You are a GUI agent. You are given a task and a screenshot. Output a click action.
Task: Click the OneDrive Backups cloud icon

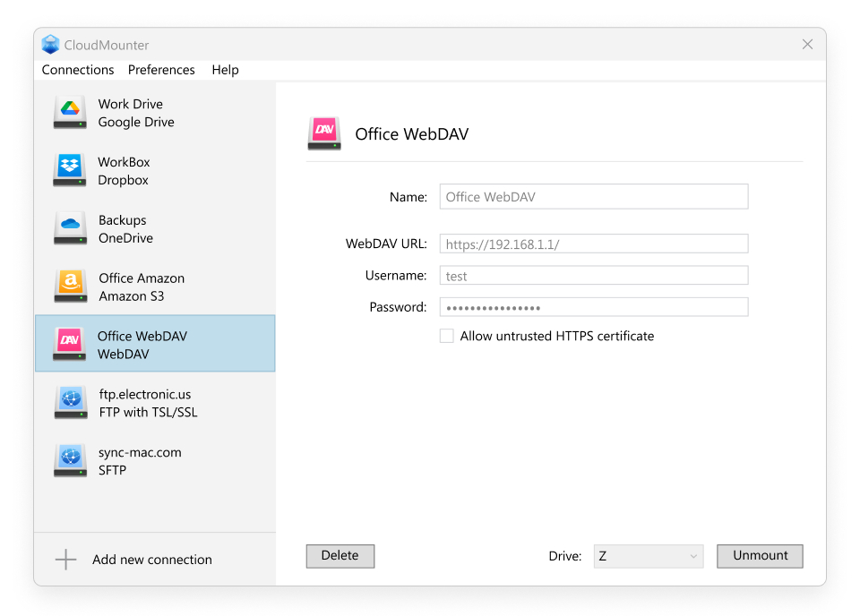click(x=70, y=229)
